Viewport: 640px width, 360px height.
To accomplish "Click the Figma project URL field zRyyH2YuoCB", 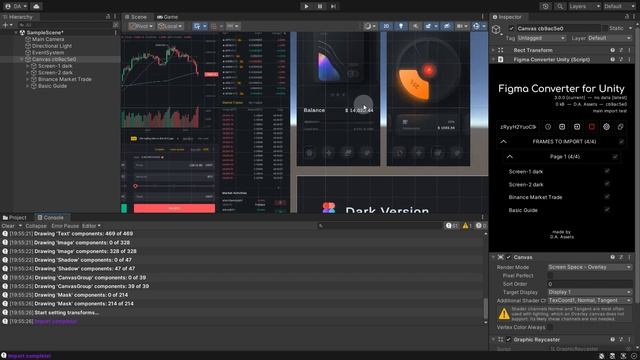I will [x=518, y=127].
